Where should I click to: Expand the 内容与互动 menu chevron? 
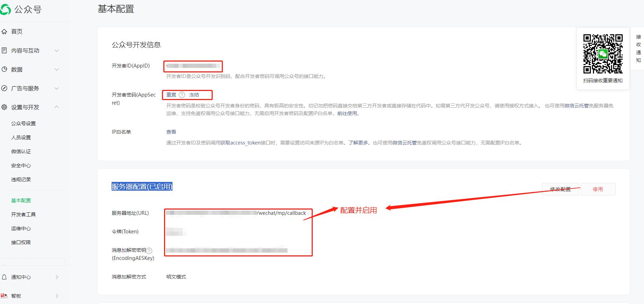pyautogui.click(x=57, y=51)
